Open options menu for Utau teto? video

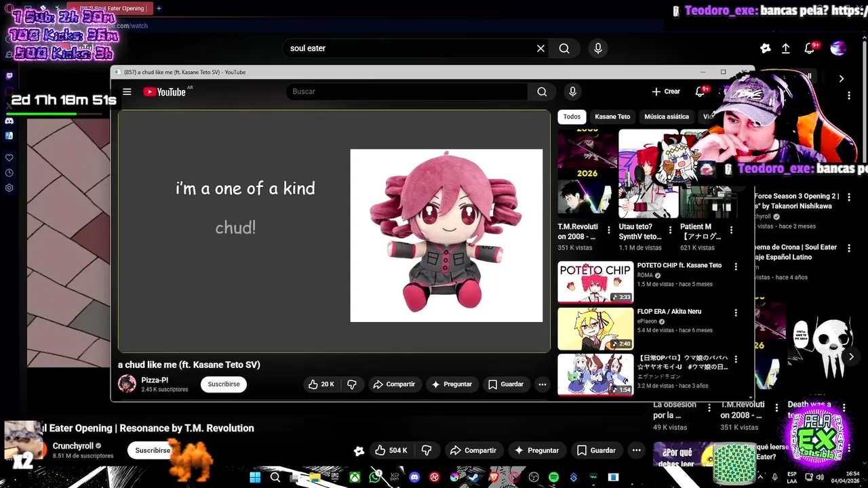(670, 230)
